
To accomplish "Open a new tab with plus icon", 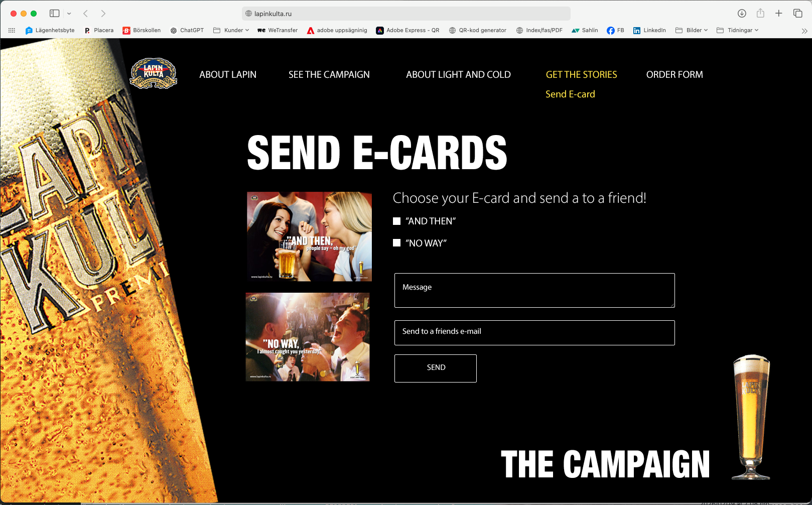I will 779,14.
